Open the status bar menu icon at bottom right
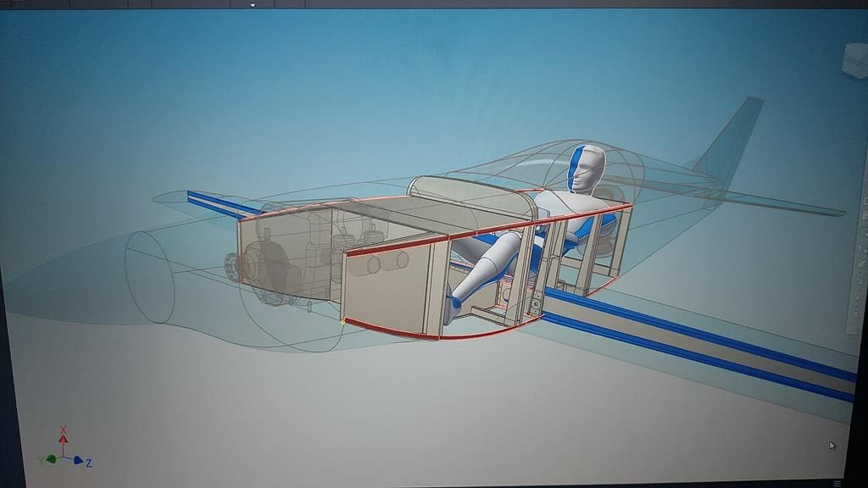Screen dimensions: 868x488 (x=837, y=483)
